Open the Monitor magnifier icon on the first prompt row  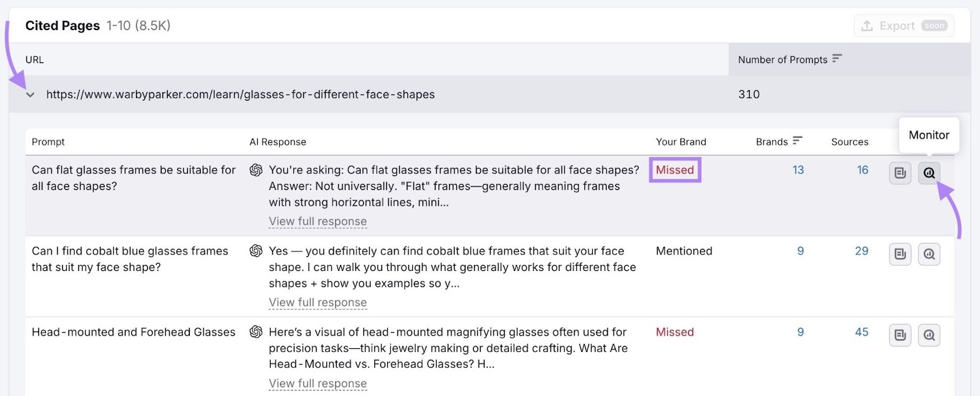click(x=929, y=173)
